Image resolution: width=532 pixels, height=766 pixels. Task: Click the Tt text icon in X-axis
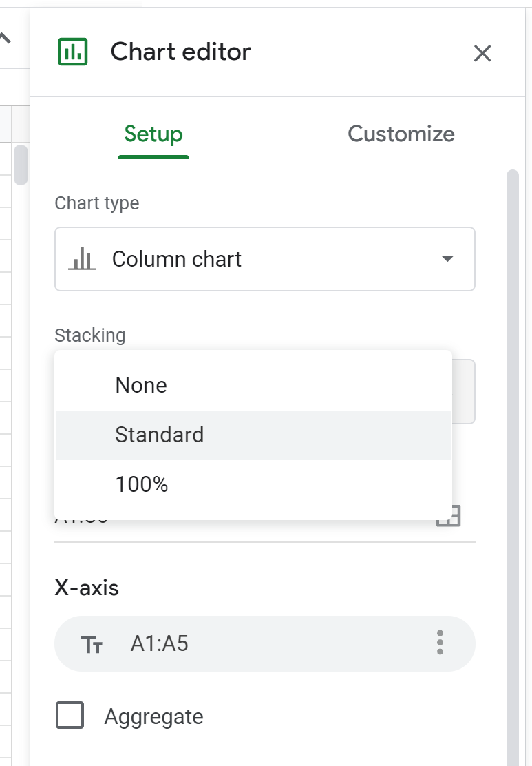tap(92, 644)
